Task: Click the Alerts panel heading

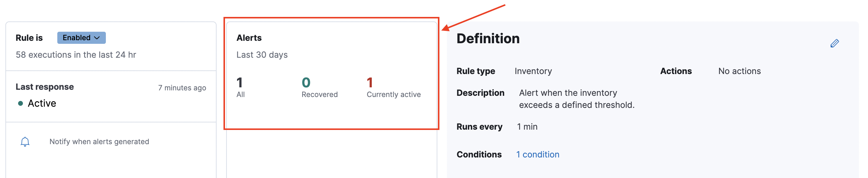Action: pos(249,37)
